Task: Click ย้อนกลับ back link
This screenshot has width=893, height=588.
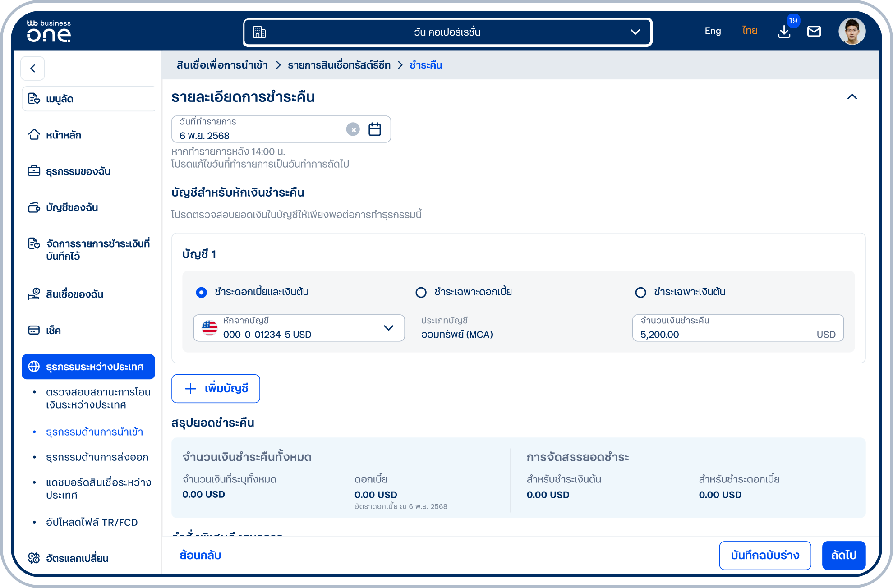Action: click(x=200, y=555)
